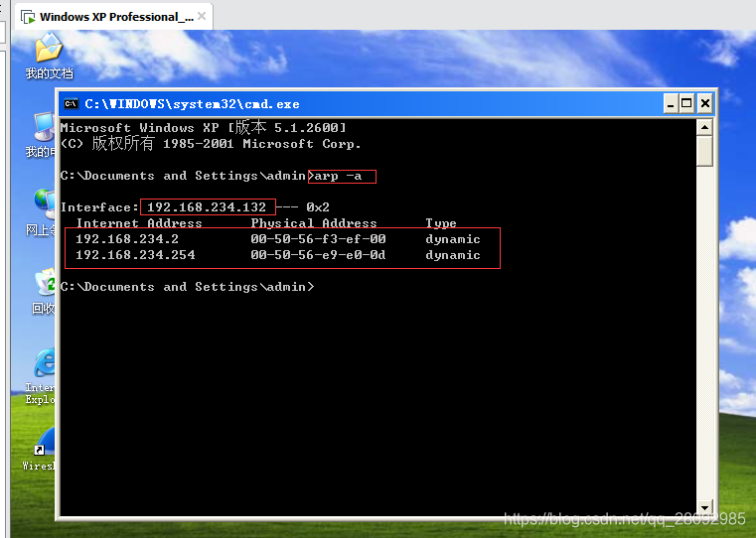The image size is (756, 538).
Task: Maximize the cmd.exe window
Action: pyautogui.click(x=686, y=103)
